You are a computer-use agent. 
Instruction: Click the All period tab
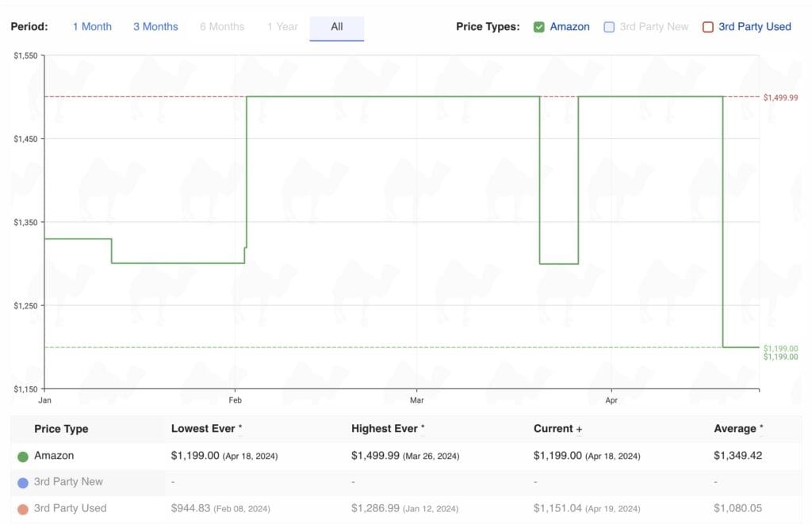(x=337, y=27)
